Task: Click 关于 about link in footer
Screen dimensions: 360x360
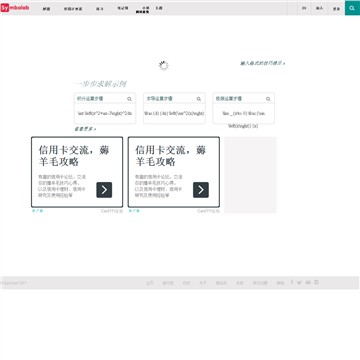Action: pos(203,283)
